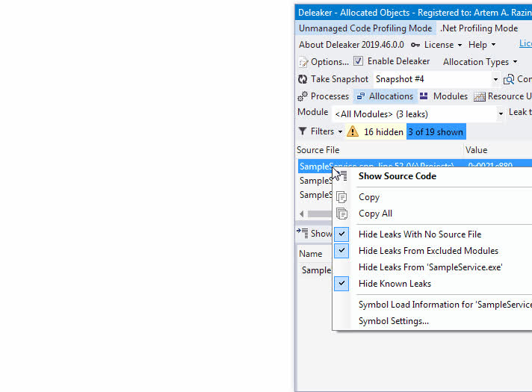The width and height of the screenshot is (532, 392).
Task: Uncheck Hide Known Leaks option
Action: pos(341,284)
